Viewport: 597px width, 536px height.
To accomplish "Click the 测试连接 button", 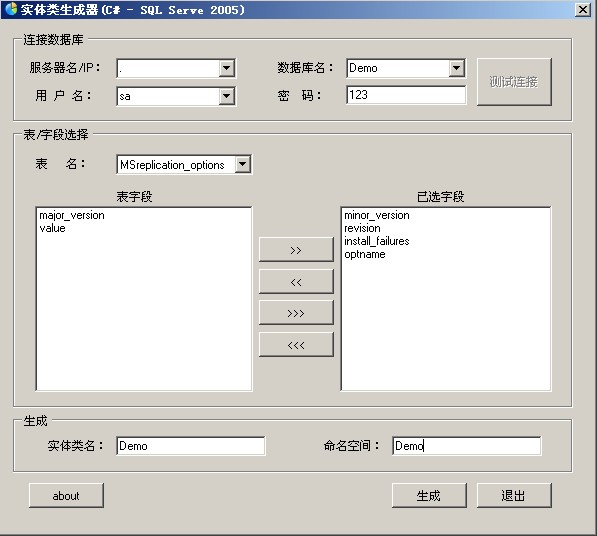I will click(514, 82).
